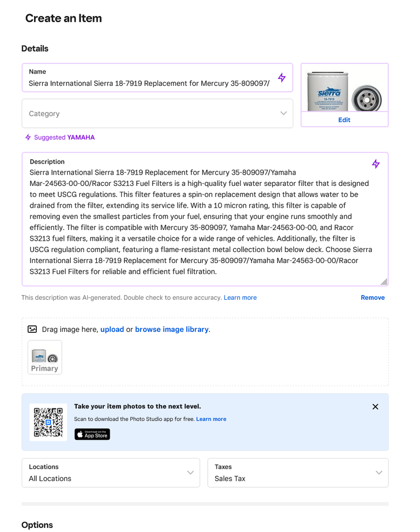Apply the suggested YAMAHA category
420x532 pixels.
81,137
